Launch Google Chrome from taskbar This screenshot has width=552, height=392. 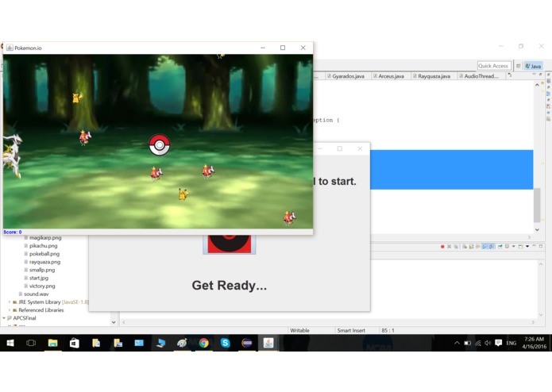pyautogui.click(x=203, y=343)
